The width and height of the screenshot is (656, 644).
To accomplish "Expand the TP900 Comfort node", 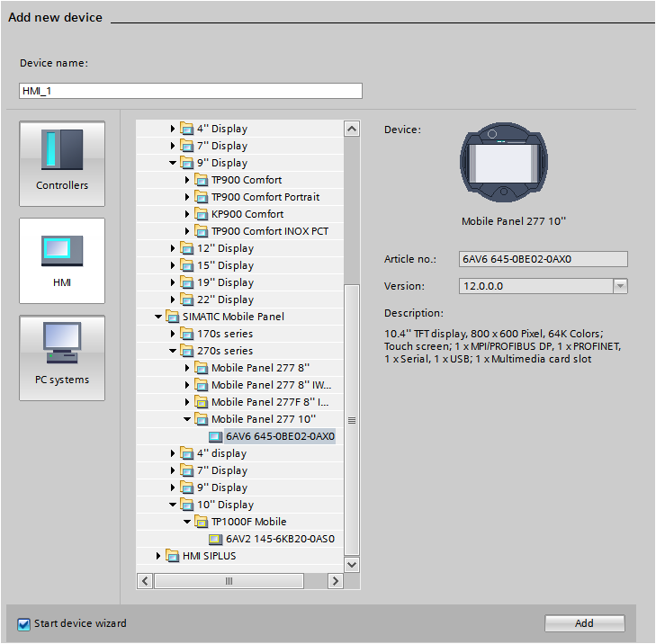I will pyautogui.click(x=187, y=180).
